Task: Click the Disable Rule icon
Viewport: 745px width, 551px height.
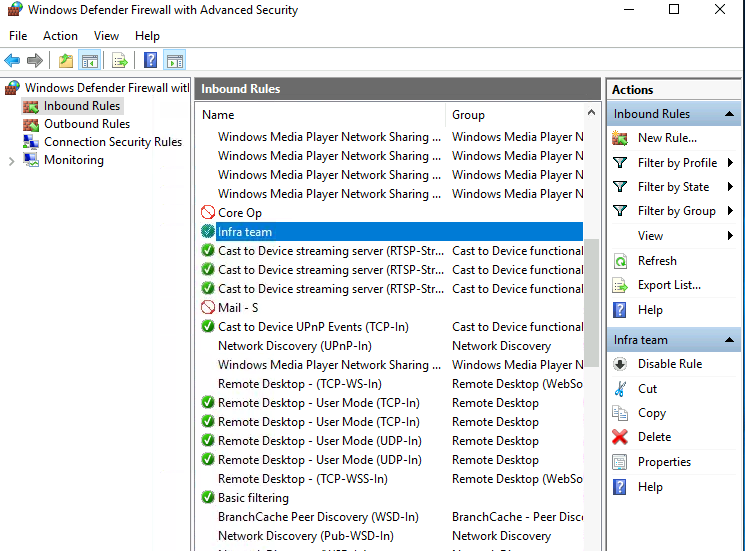Action: point(620,364)
